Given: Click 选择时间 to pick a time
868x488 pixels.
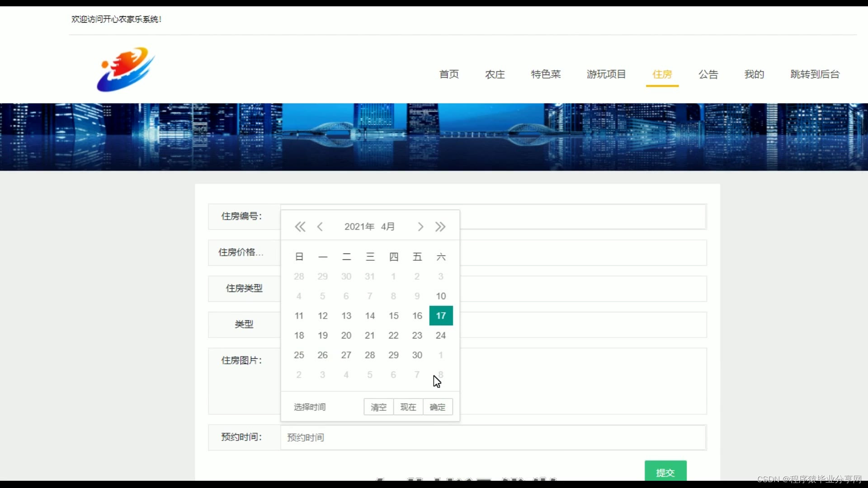Looking at the screenshot, I should [310, 407].
